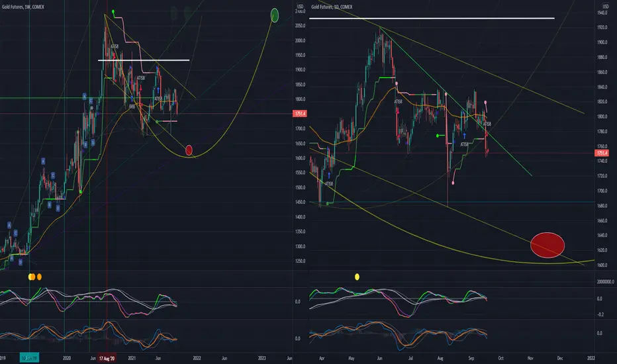Click the BRB signal label on weekly chart
The image size is (617, 364).
coord(132,107)
